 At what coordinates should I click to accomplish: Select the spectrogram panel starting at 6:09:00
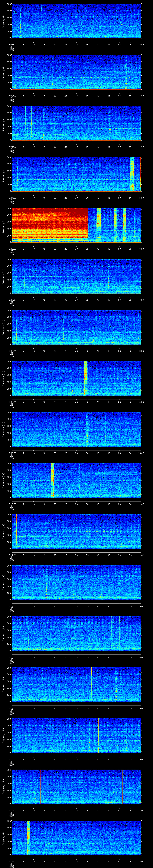point(77,429)
